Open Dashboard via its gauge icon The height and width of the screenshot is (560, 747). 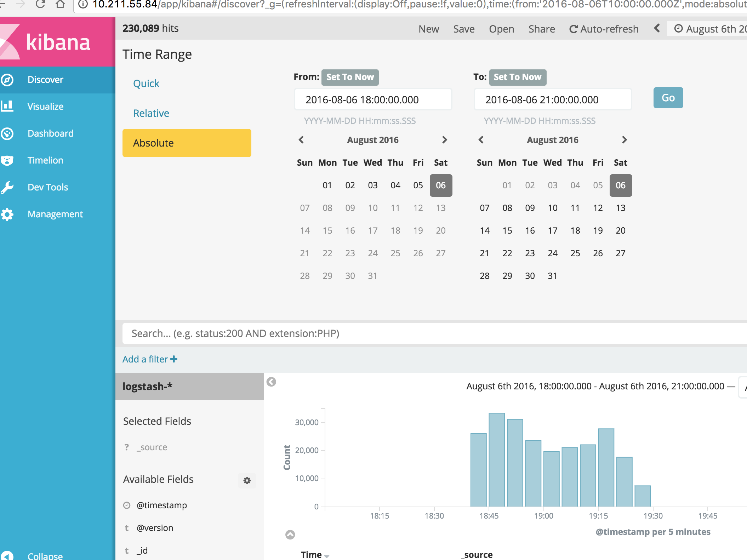[x=7, y=133]
